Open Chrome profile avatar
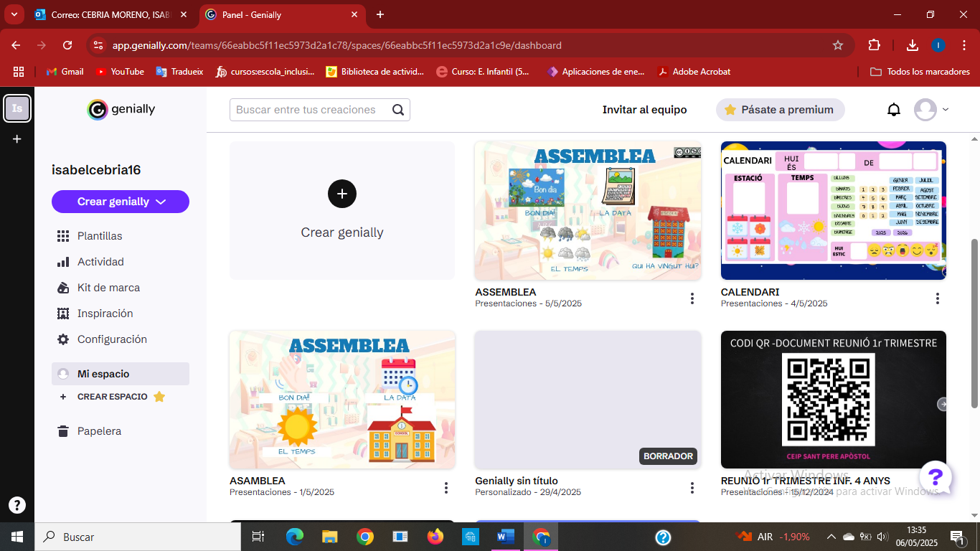 938,45
